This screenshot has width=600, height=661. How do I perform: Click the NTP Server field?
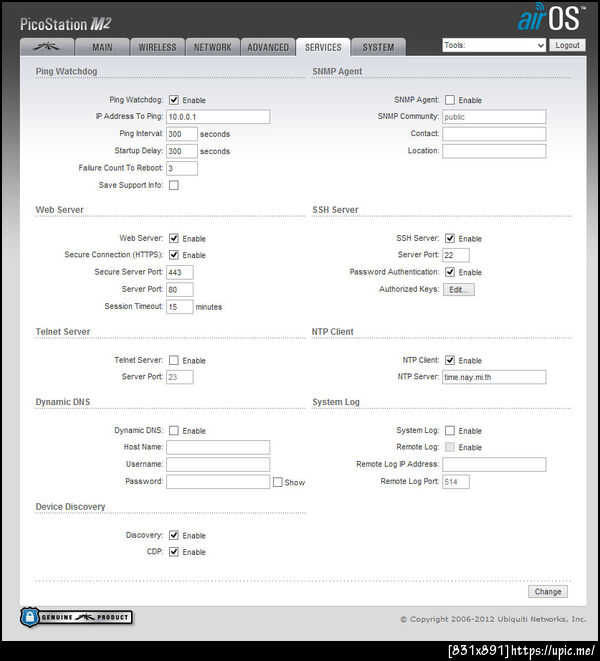click(x=494, y=377)
